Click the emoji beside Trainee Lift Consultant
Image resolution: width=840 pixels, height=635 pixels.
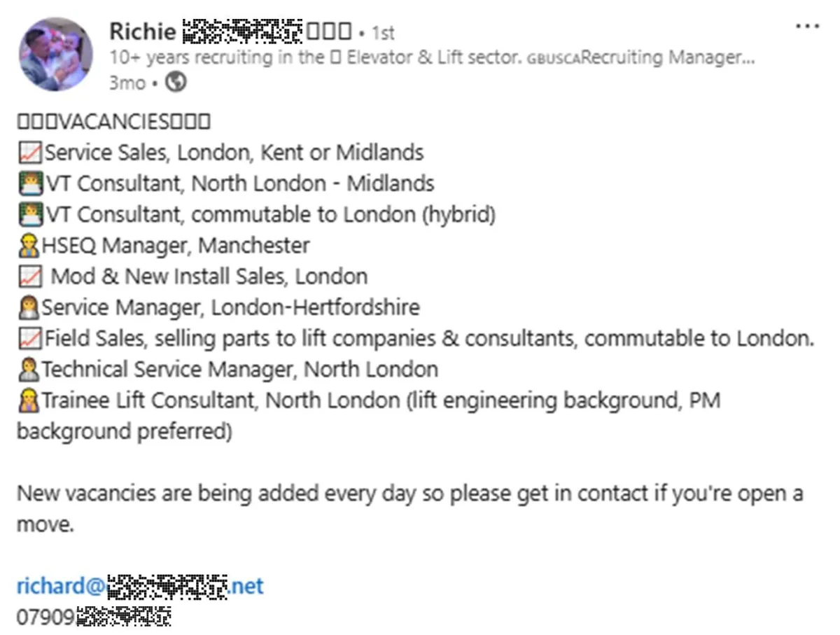pos(29,400)
